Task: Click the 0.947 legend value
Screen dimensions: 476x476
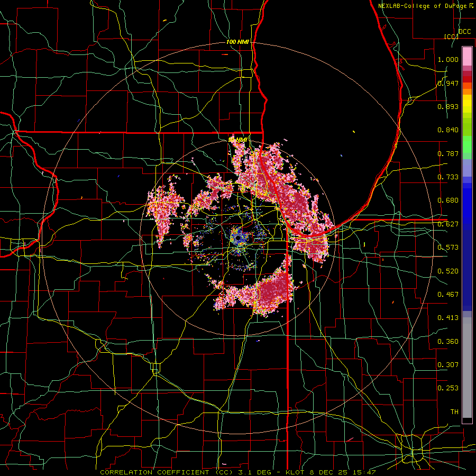Action: tap(448, 83)
